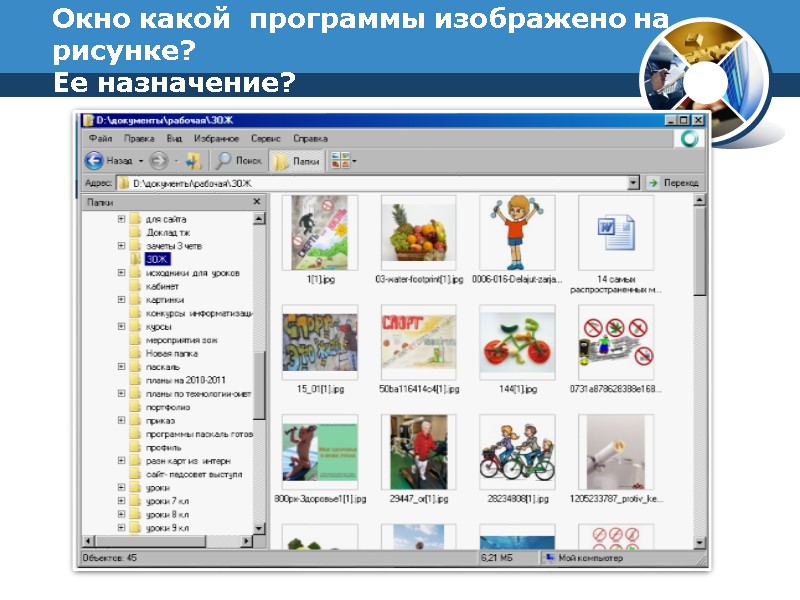800x600 pixels.
Task: Click the Мой компьютер status bar icon
Action: 548,558
